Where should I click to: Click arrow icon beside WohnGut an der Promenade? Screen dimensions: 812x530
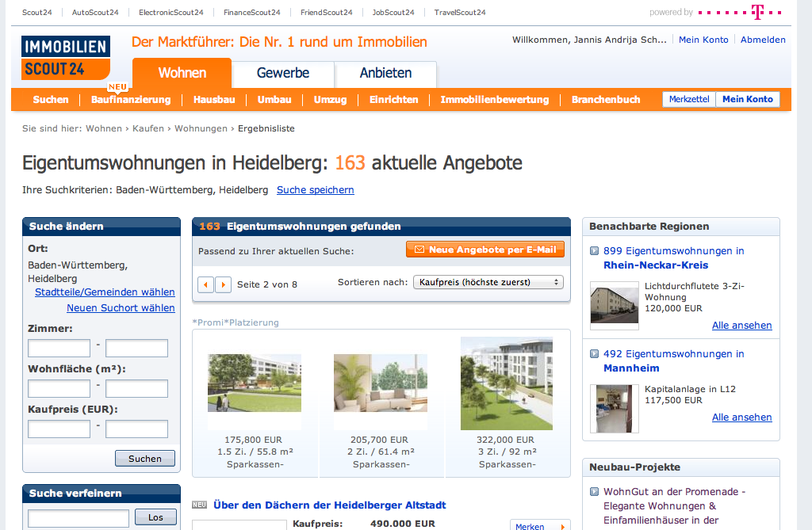click(x=595, y=492)
